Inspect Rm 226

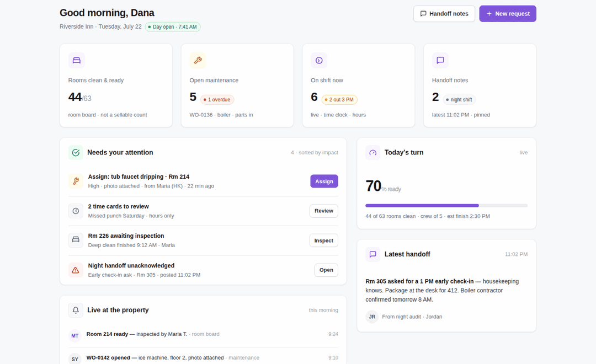pos(324,240)
